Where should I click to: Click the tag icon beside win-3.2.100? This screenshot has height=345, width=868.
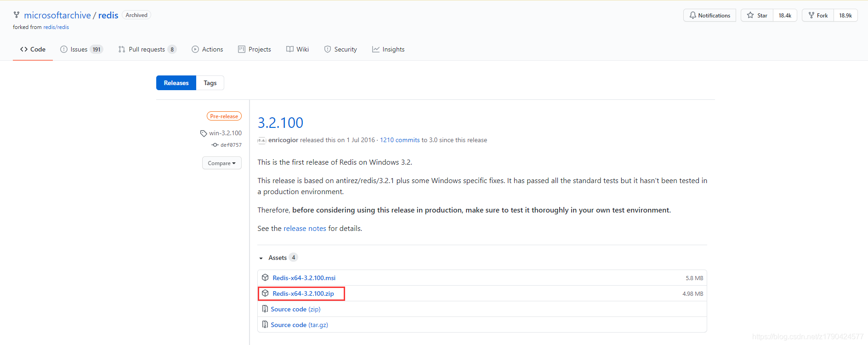(x=204, y=133)
